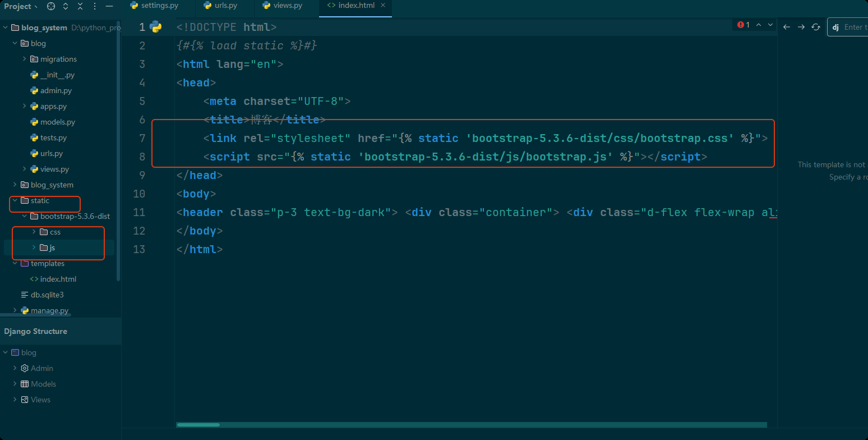Click the blog app icon in Django Structure

point(15,352)
